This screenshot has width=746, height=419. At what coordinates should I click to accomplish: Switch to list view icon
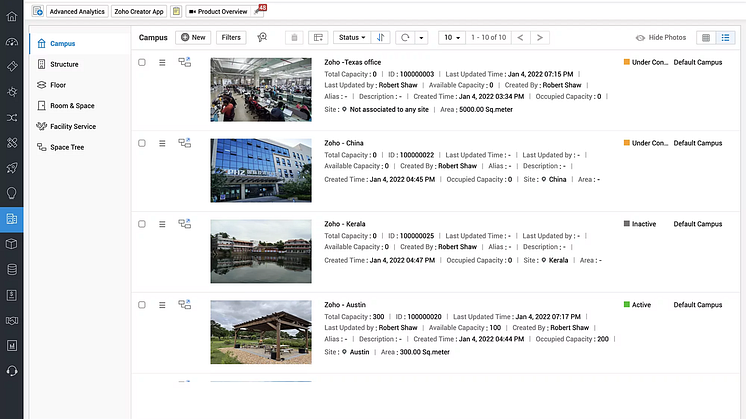pos(725,38)
